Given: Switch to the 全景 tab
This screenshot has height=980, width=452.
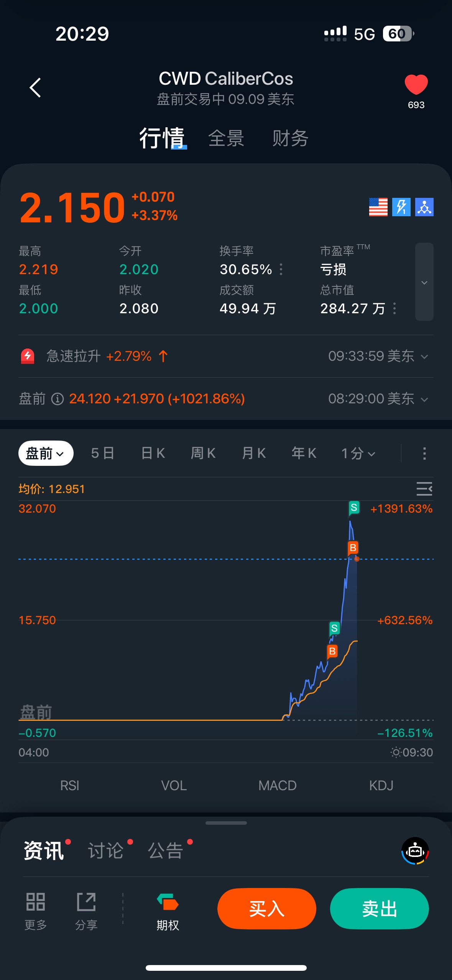Looking at the screenshot, I should (x=226, y=138).
